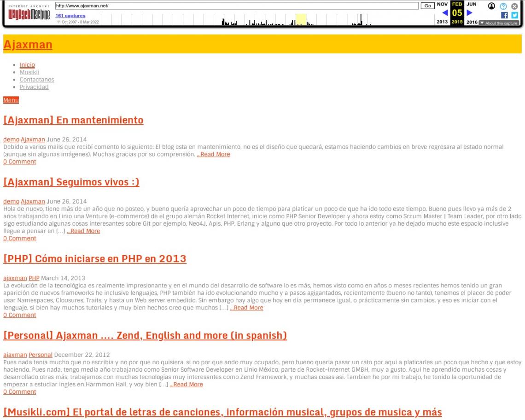
Task: Share this capture on Facebook
Action: click(504, 15)
